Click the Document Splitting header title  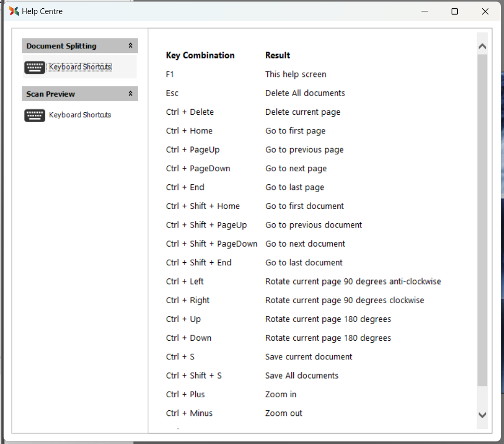click(x=61, y=46)
